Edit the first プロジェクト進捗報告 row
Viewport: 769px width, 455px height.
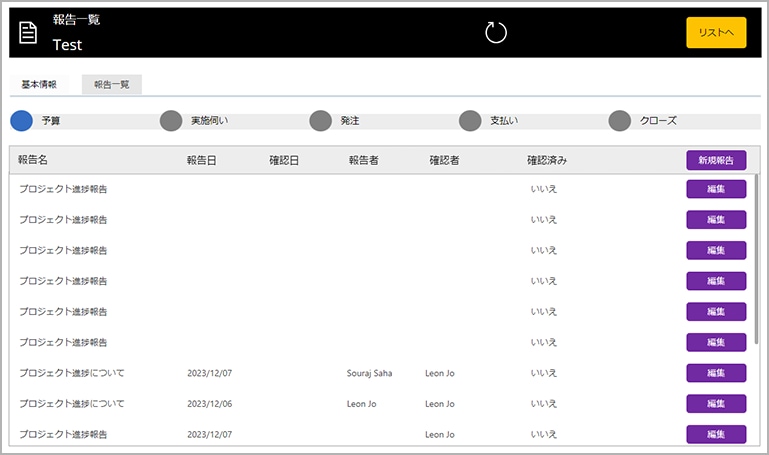point(715,189)
